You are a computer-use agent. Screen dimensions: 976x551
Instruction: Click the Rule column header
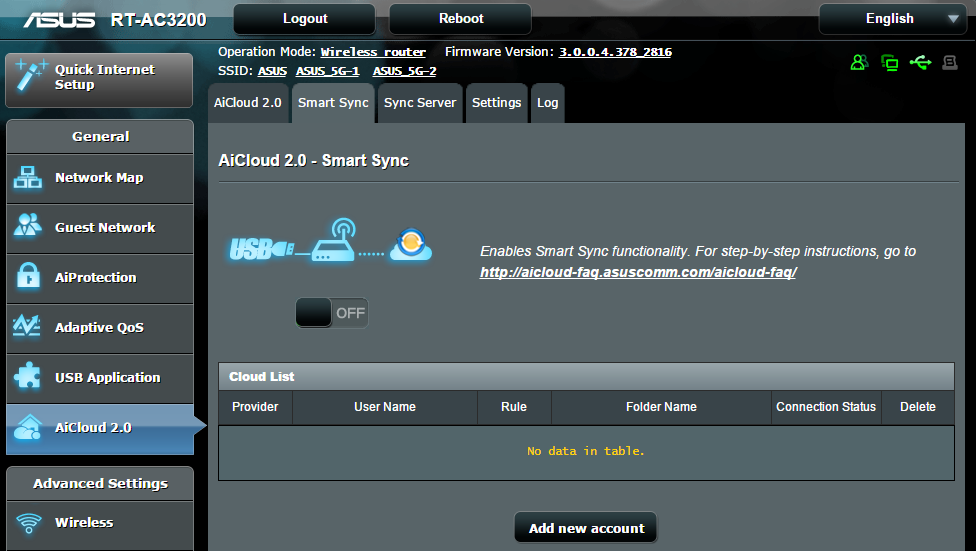(x=514, y=407)
